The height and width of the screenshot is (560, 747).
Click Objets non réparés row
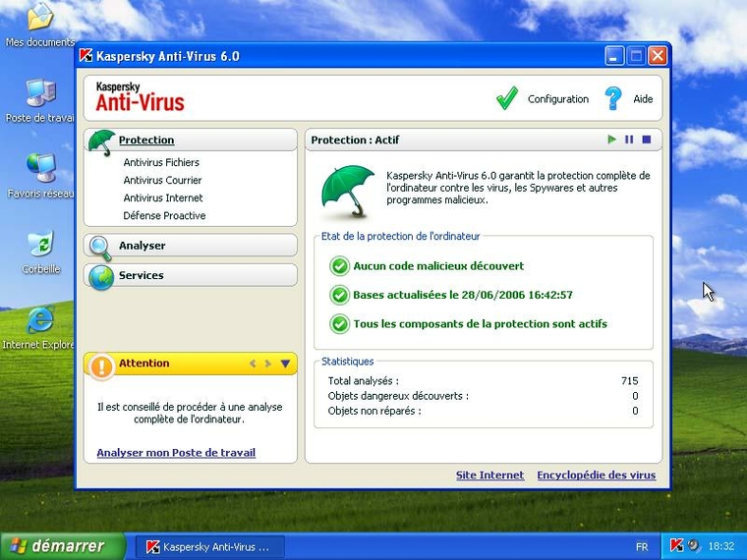[x=483, y=411]
